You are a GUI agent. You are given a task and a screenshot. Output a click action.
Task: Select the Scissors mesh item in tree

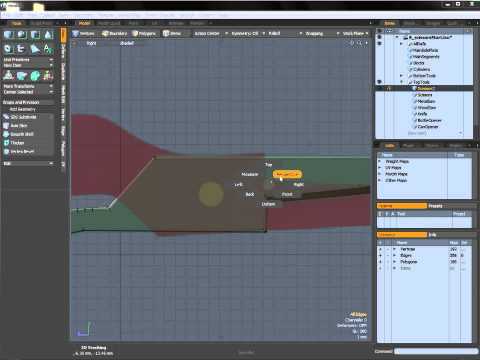point(425,95)
